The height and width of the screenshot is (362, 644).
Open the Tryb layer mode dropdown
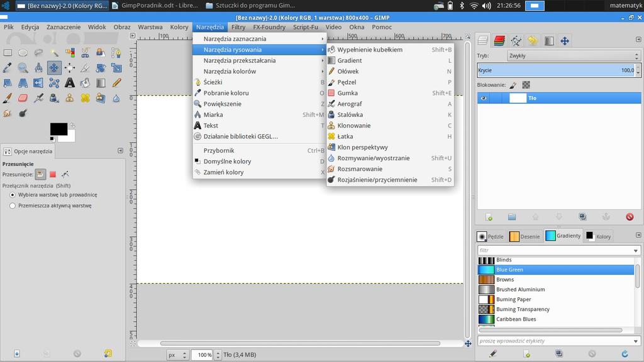(574, 56)
